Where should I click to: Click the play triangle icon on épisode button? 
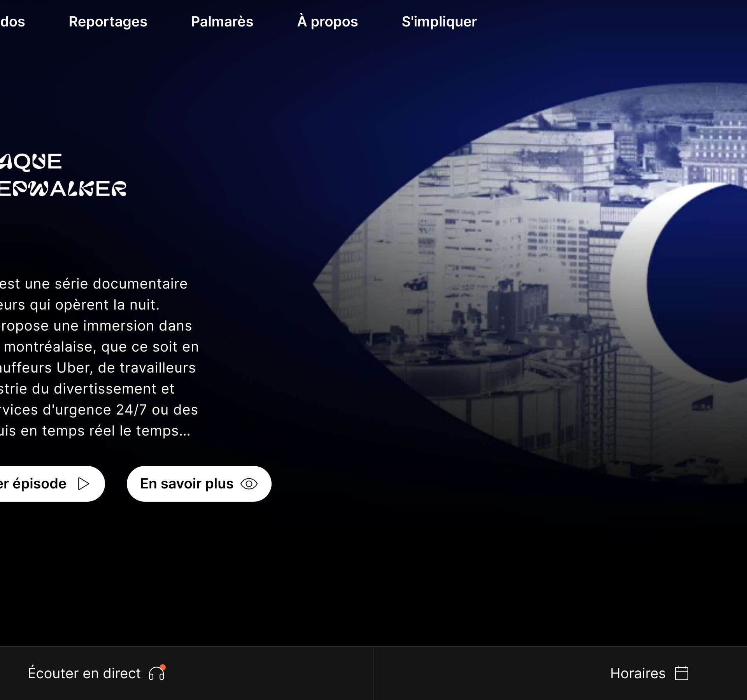[83, 484]
